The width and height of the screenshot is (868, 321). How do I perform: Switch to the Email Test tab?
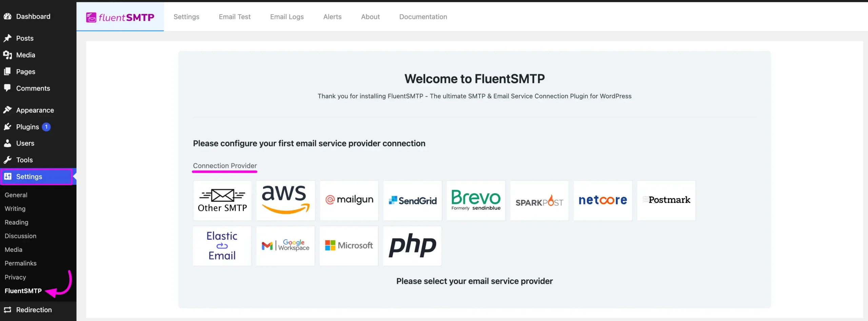coord(235,17)
